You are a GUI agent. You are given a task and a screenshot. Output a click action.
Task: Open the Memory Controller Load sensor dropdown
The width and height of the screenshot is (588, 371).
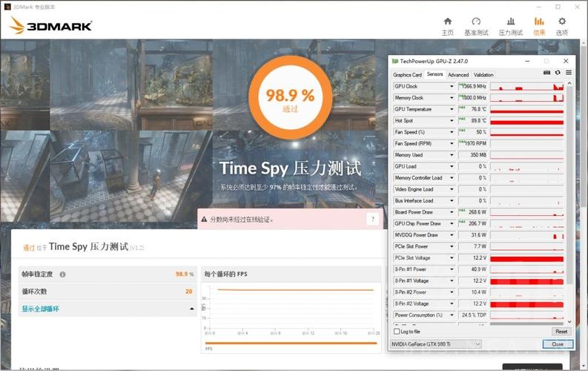point(452,178)
